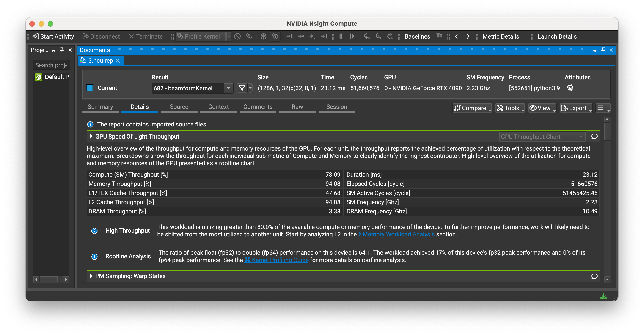Open the Kernel Profiling Guide link
The image size is (644, 335).
[276, 260]
